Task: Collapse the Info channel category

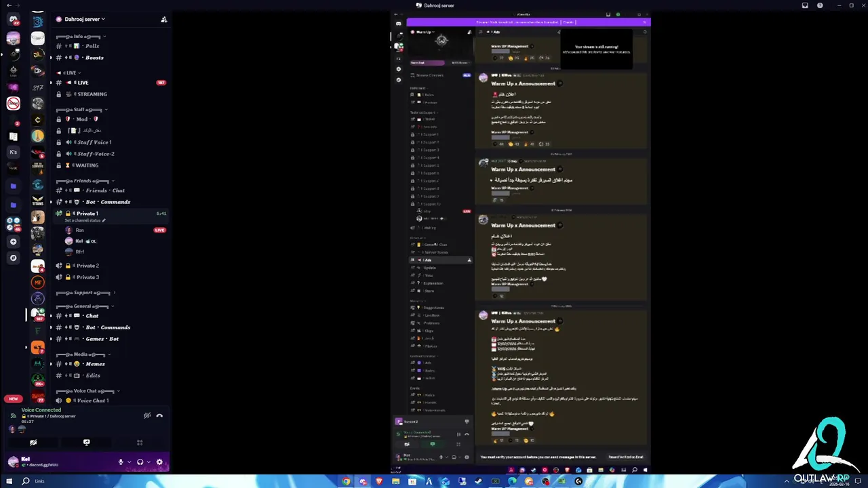Action: tap(80, 36)
